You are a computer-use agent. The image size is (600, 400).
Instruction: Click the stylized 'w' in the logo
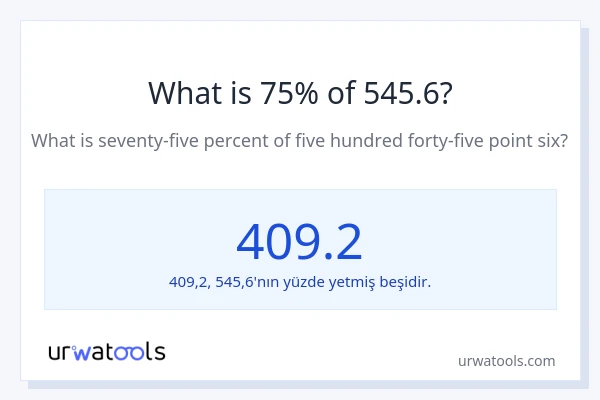[82, 352]
